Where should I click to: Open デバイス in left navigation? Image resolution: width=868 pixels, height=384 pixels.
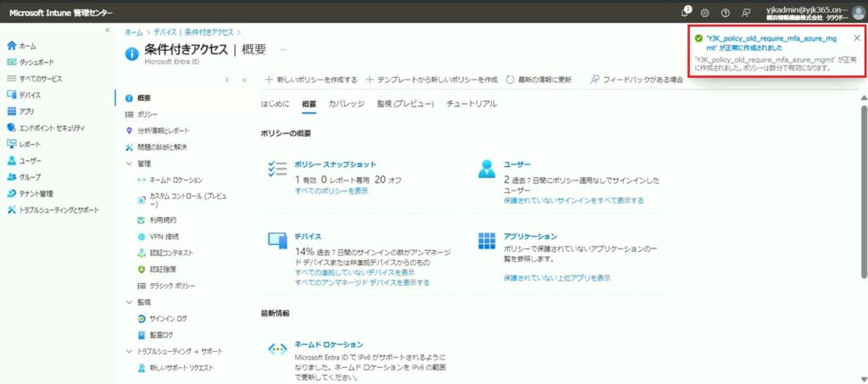(x=24, y=95)
